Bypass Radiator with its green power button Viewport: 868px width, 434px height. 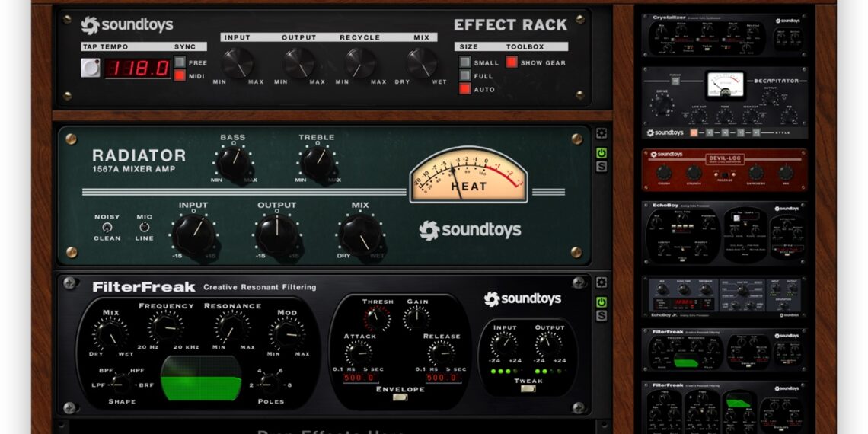[x=602, y=153]
